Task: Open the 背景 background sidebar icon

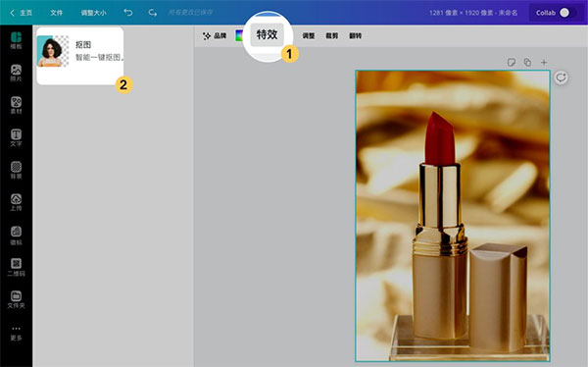Action: pos(16,170)
